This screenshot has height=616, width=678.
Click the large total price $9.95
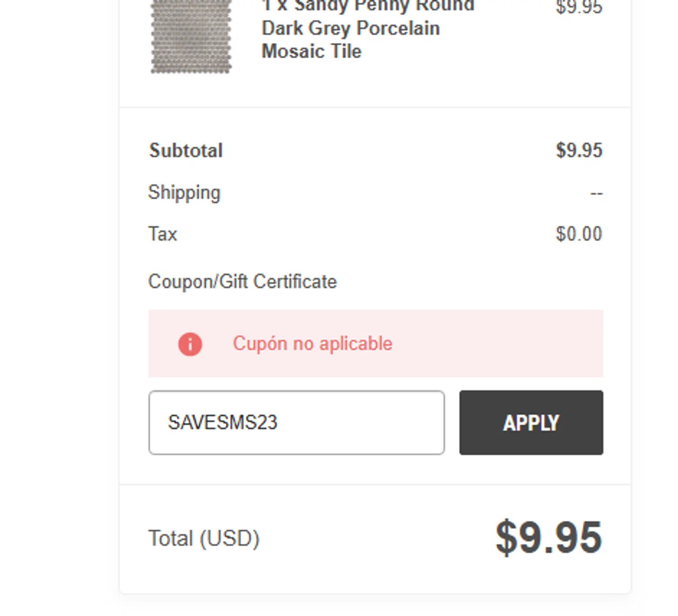coord(549,537)
